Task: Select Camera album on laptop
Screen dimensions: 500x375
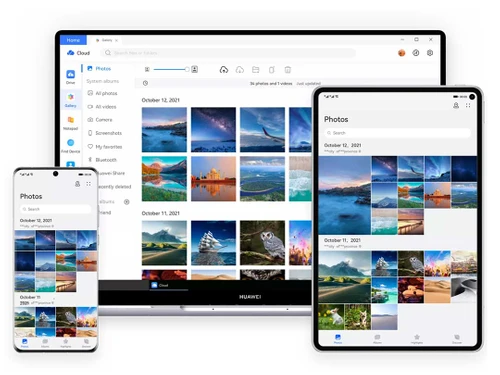Action: tap(100, 120)
